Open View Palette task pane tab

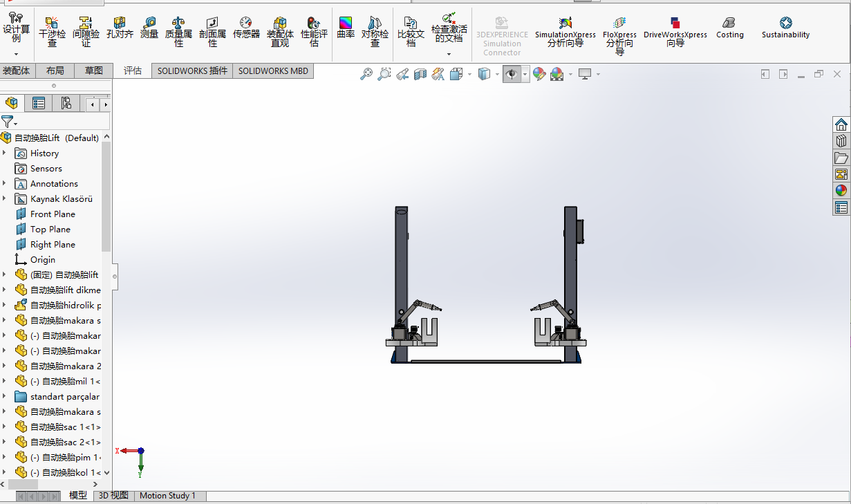tap(841, 174)
